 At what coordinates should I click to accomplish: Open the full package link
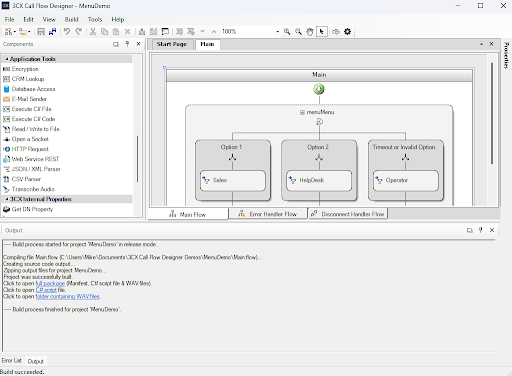50,283
